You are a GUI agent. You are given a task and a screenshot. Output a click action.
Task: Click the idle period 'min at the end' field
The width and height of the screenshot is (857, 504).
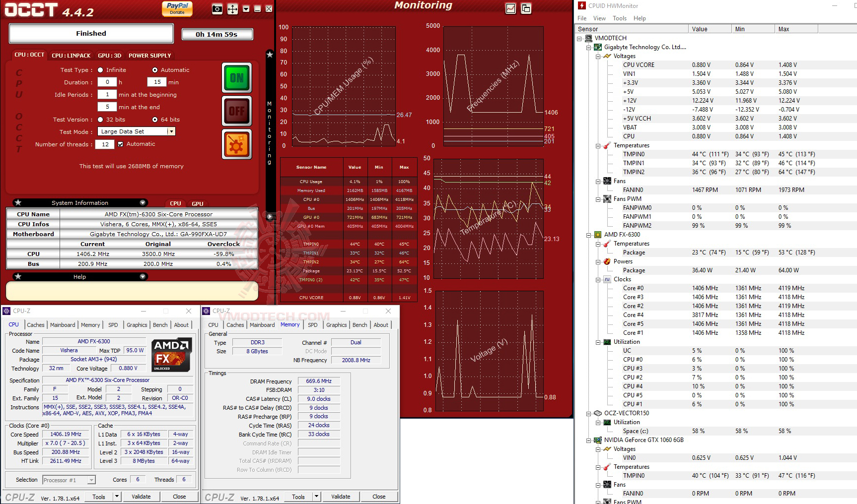coord(107,107)
